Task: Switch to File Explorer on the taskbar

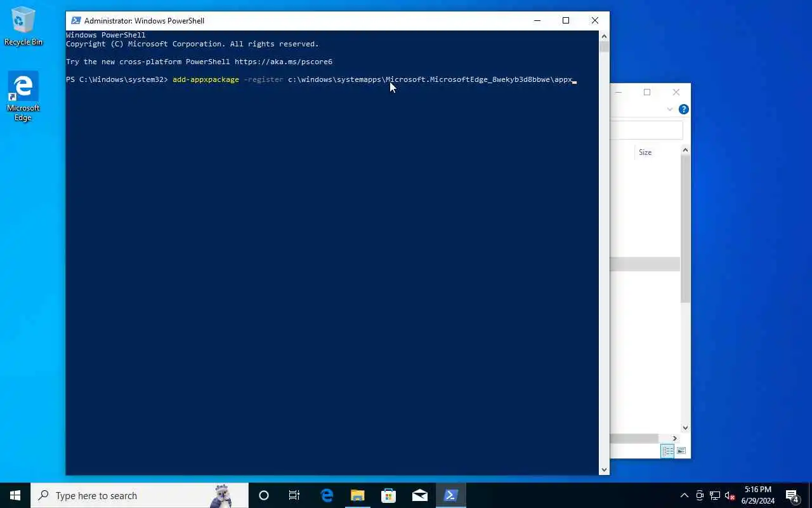Action: click(x=358, y=495)
